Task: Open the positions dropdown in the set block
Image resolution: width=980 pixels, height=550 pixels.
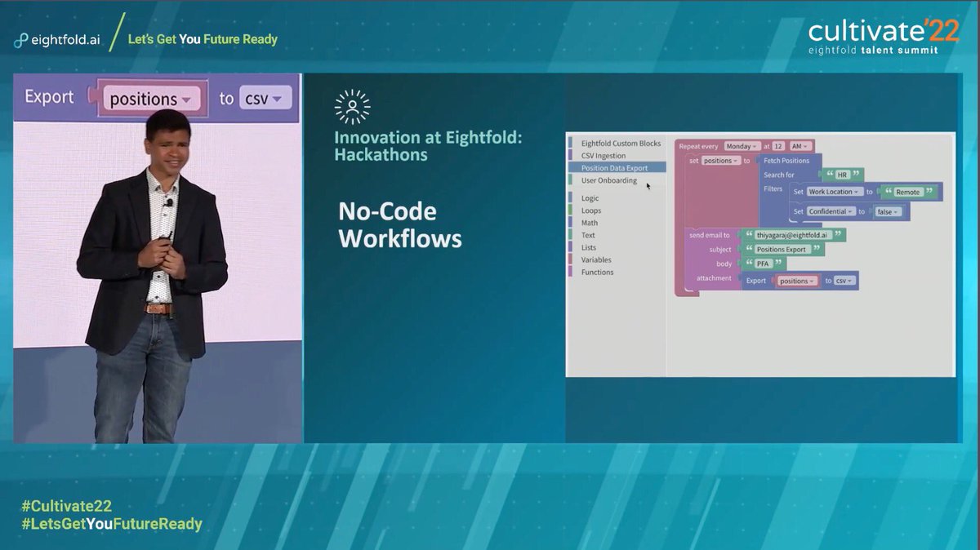Action: [x=720, y=161]
